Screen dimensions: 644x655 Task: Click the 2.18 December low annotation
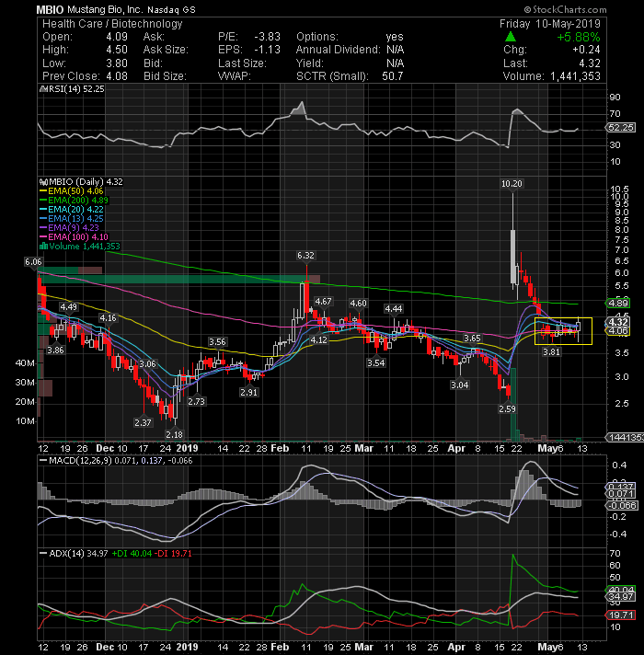pyautogui.click(x=174, y=434)
